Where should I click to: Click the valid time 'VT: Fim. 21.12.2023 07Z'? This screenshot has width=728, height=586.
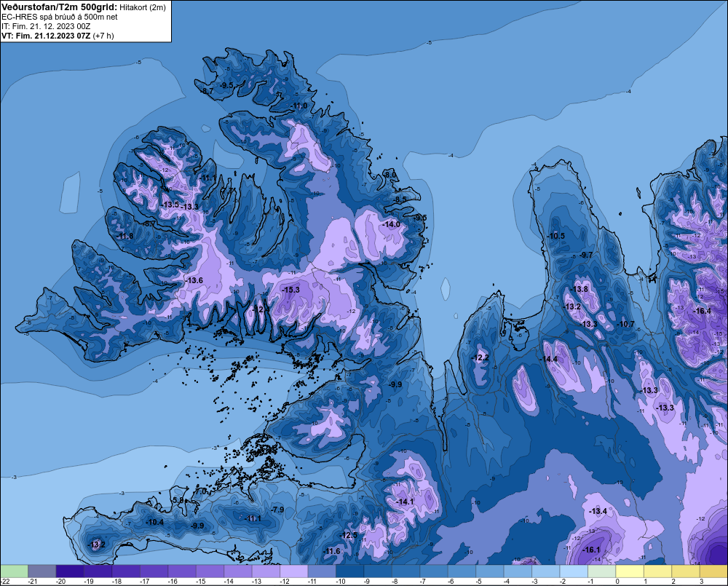pyautogui.click(x=46, y=36)
